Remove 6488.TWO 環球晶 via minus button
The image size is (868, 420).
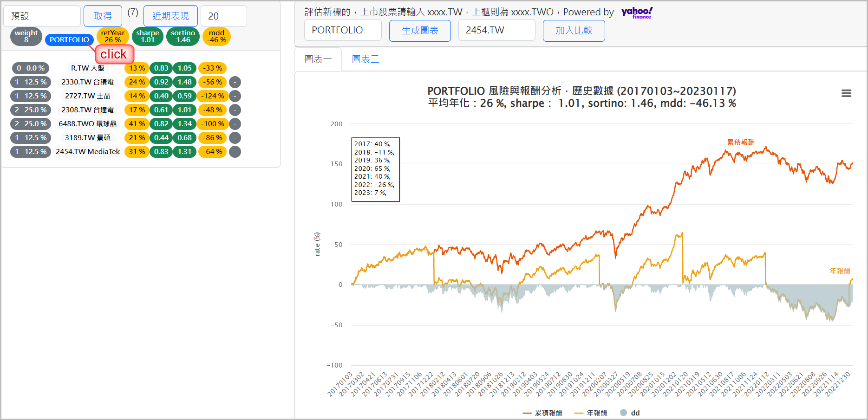tap(235, 124)
